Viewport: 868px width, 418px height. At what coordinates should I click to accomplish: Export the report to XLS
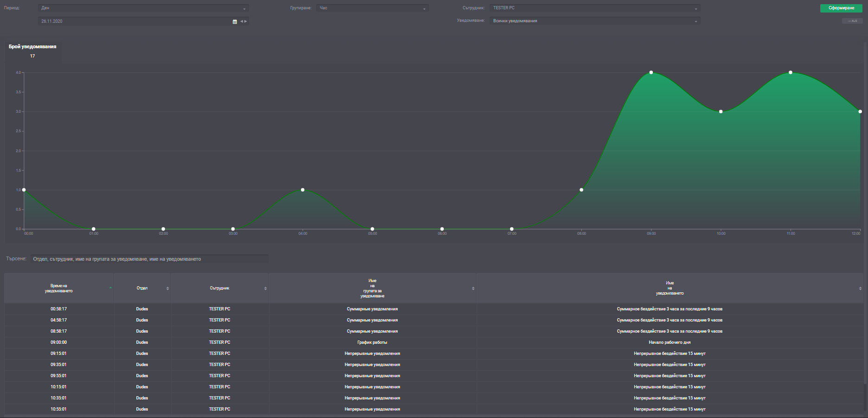[x=852, y=21]
